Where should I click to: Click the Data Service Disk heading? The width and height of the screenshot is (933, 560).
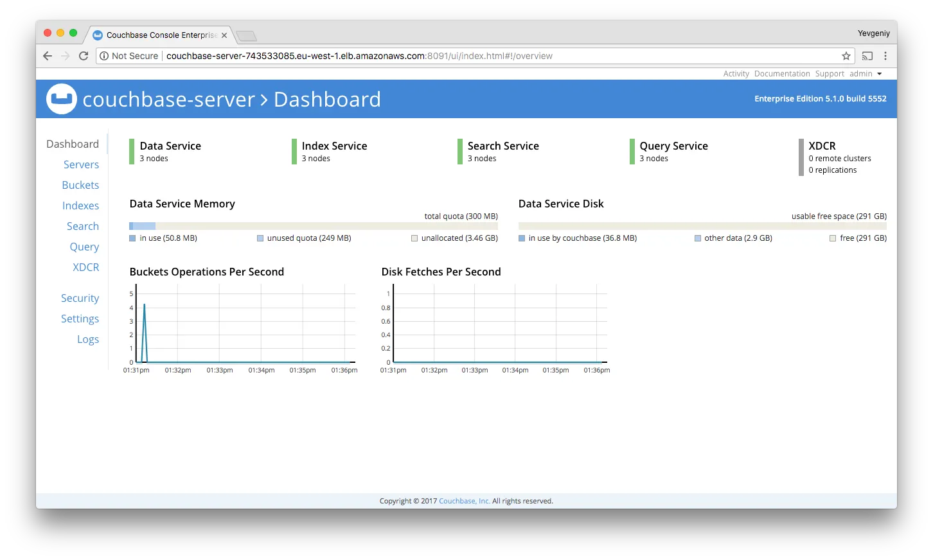click(561, 204)
